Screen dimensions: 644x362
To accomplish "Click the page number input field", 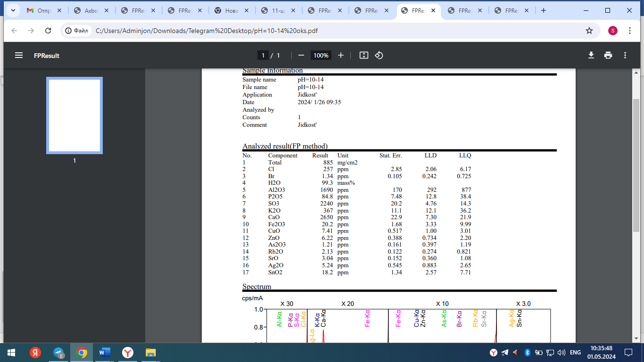I will click(263, 55).
